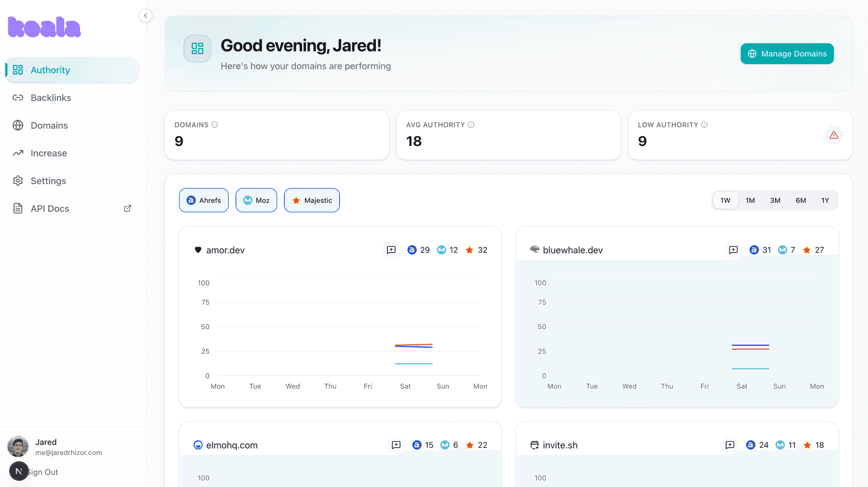Click the note icon on invite.sh card
The image size is (868, 487).
coord(730,445)
